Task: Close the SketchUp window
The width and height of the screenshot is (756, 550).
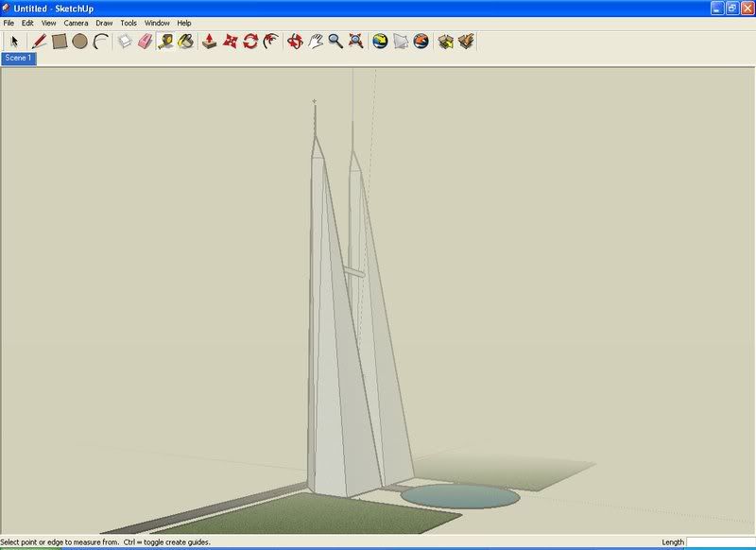Action: [x=747, y=9]
